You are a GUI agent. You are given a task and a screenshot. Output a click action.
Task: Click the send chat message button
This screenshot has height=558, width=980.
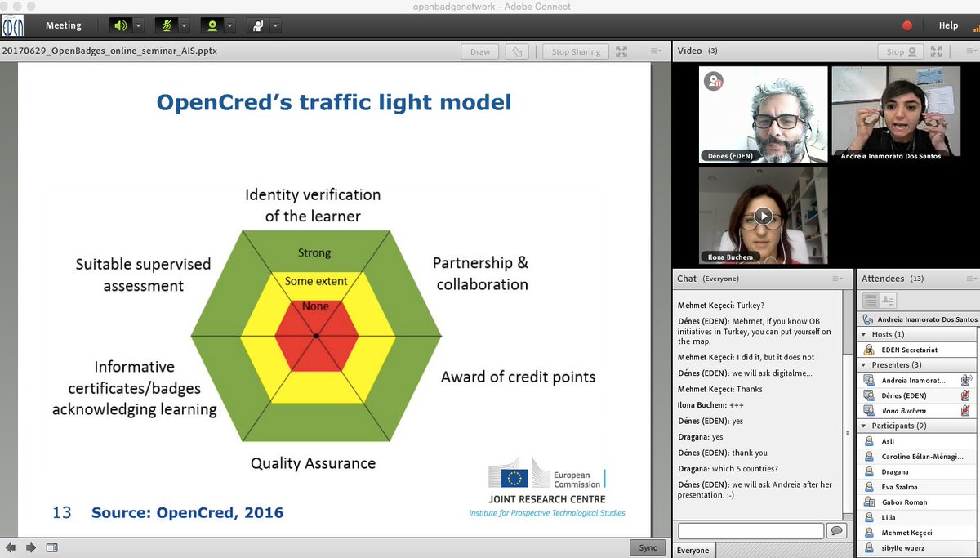click(x=836, y=531)
